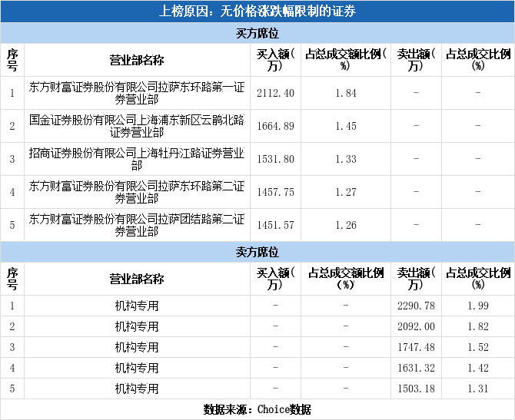Select sell amount 1503.18
The width and height of the screenshot is (515, 420).
pos(416,389)
